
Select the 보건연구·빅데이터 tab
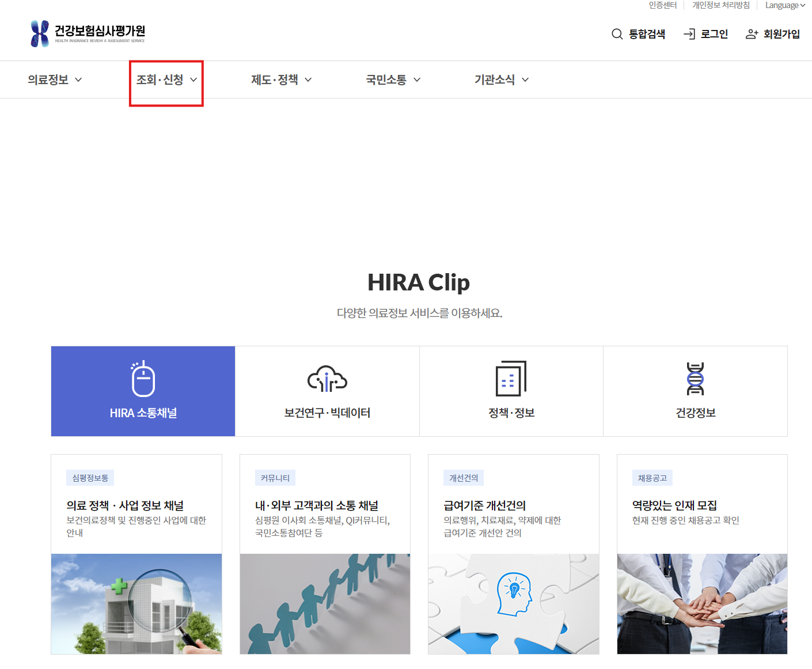coord(327,391)
